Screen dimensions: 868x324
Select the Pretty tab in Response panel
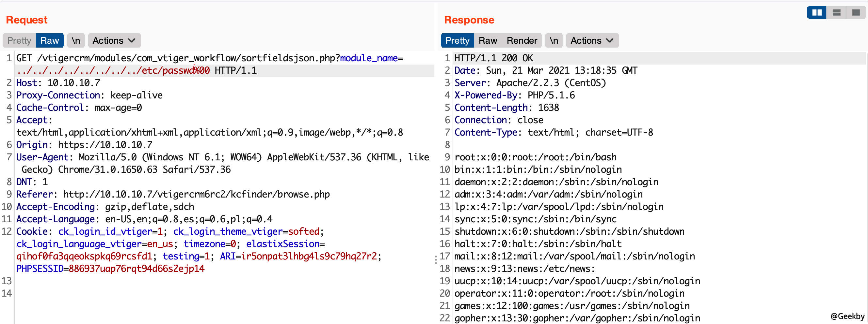point(457,40)
